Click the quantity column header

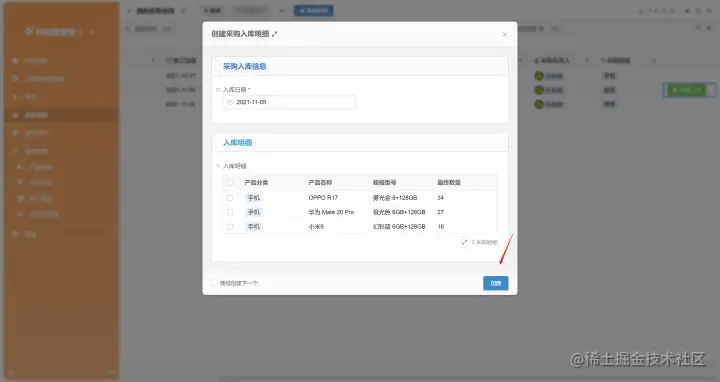click(x=449, y=183)
